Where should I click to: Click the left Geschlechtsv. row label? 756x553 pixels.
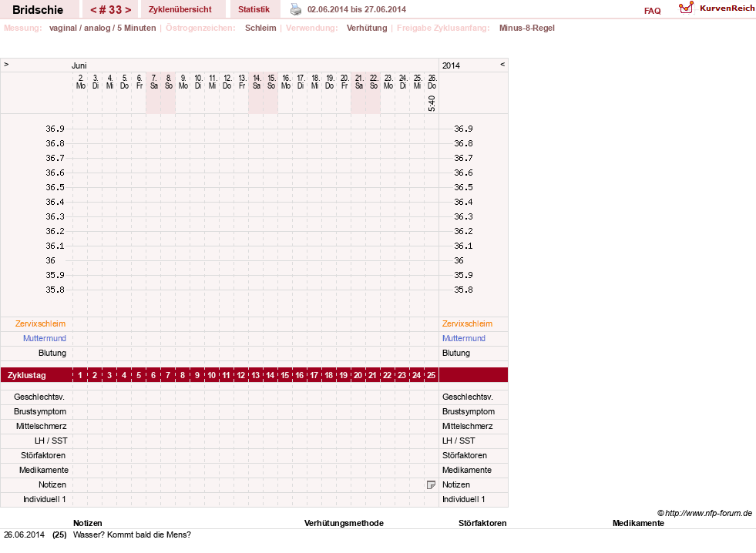[x=39, y=397]
